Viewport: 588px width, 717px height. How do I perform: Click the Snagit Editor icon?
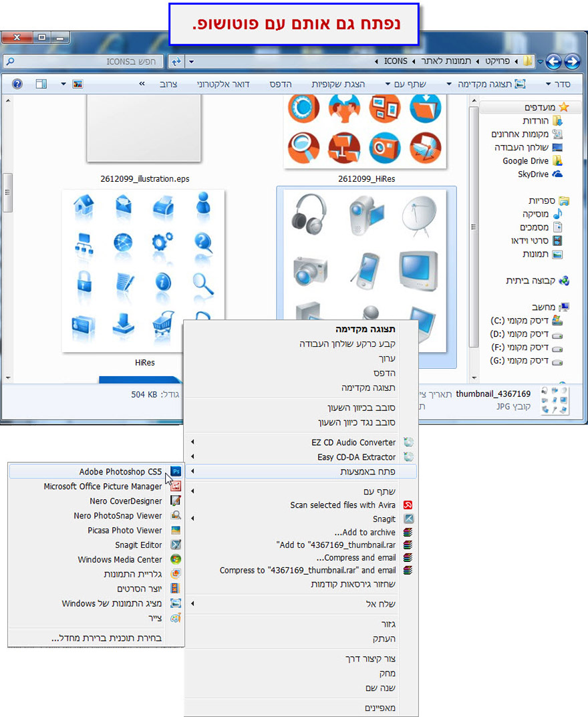(176, 545)
